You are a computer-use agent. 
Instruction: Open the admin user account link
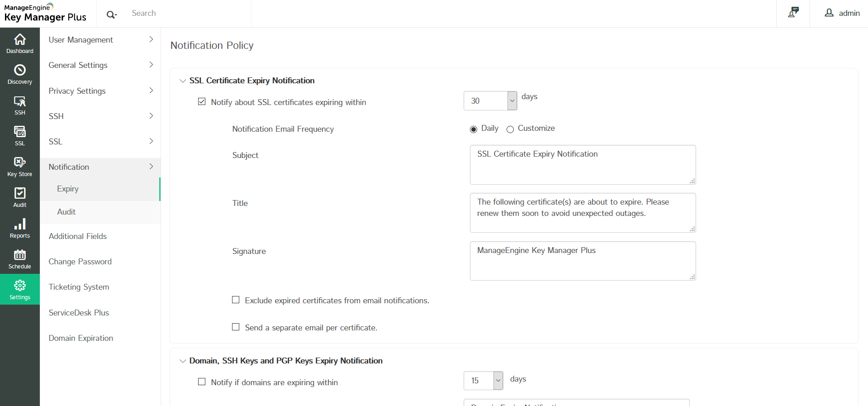point(842,13)
